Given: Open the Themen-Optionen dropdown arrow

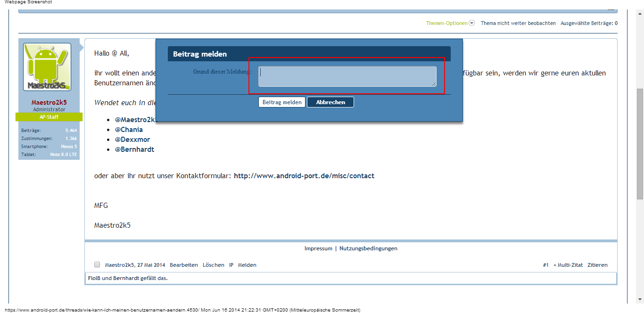Looking at the screenshot, I should click(471, 23).
